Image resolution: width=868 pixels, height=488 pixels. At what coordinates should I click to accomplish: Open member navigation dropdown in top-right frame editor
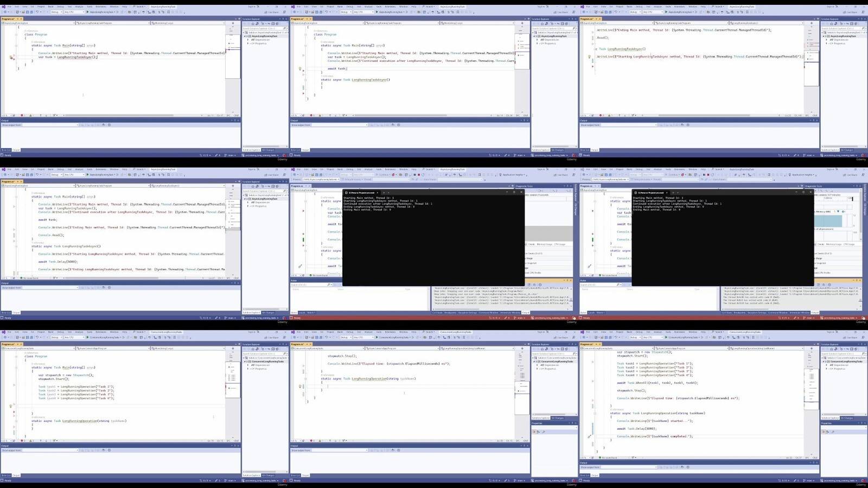pos(765,23)
